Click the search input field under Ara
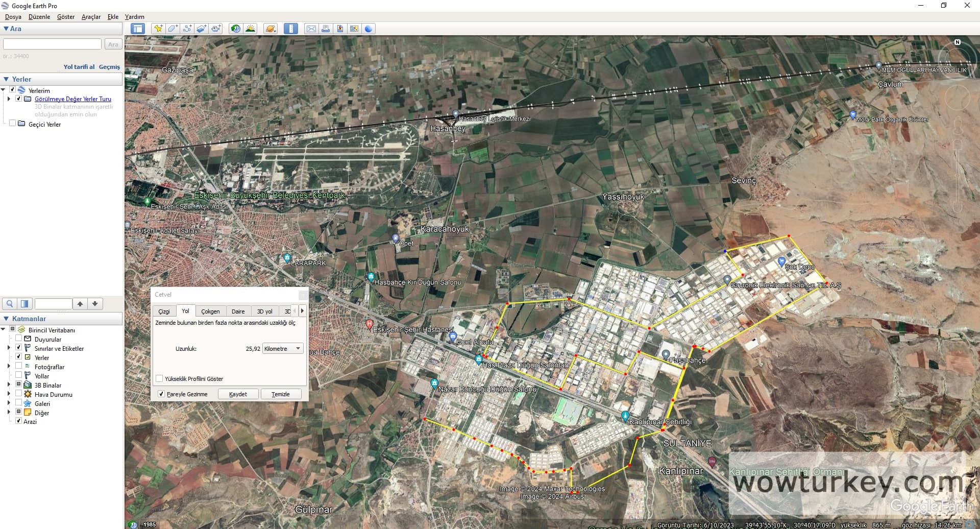980x529 pixels. (52, 44)
